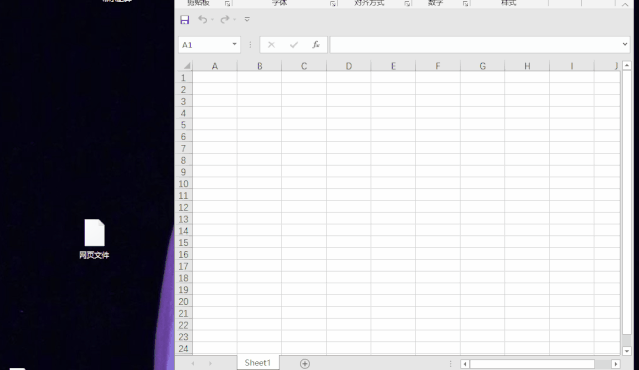Select row 22 header
This screenshot has width=639, height=370.
pos(183,325)
